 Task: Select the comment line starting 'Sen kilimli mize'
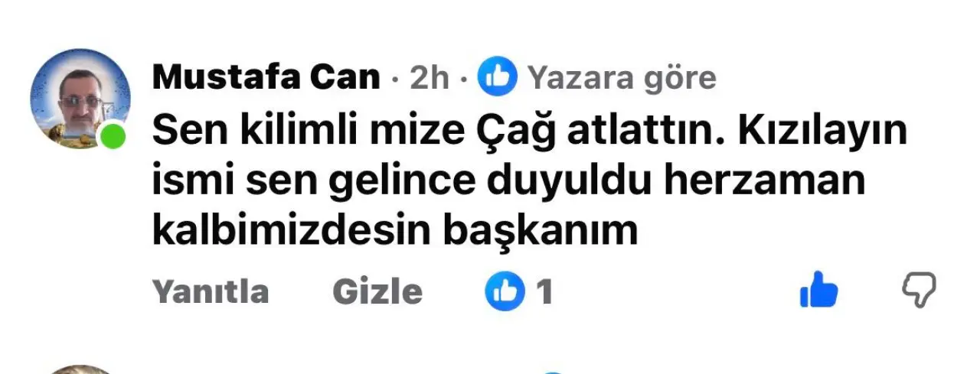coord(530,132)
